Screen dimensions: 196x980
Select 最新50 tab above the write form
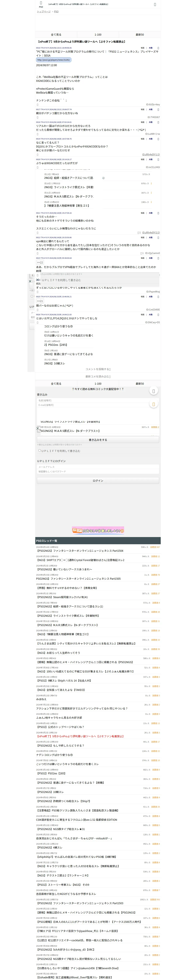pyautogui.click(x=140, y=384)
